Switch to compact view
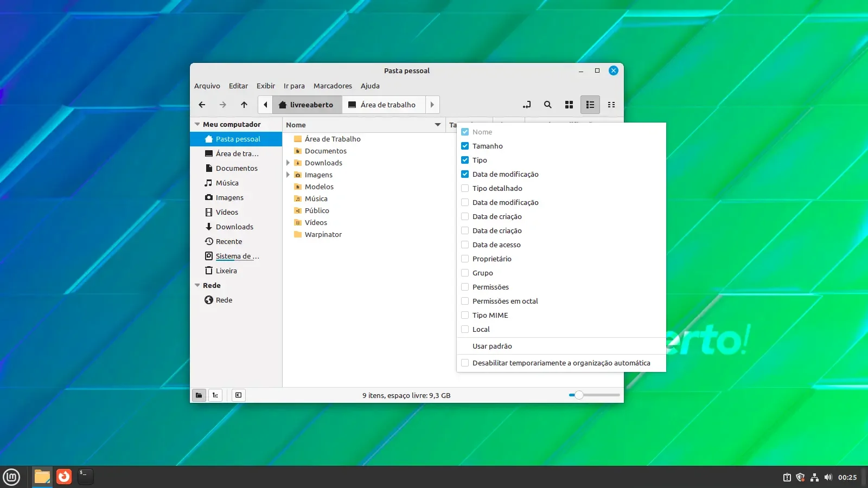868x488 pixels. click(611, 105)
